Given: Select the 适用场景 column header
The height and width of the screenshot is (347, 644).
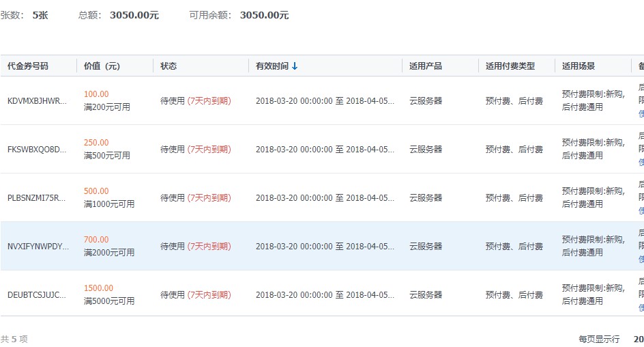Looking at the screenshot, I should [579, 66].
